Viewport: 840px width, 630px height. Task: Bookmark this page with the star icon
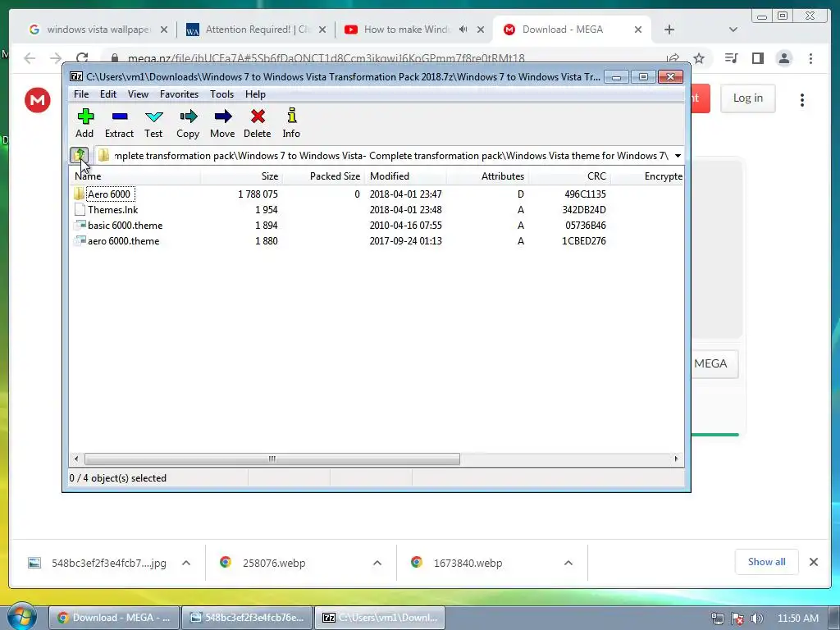(699, 58)
